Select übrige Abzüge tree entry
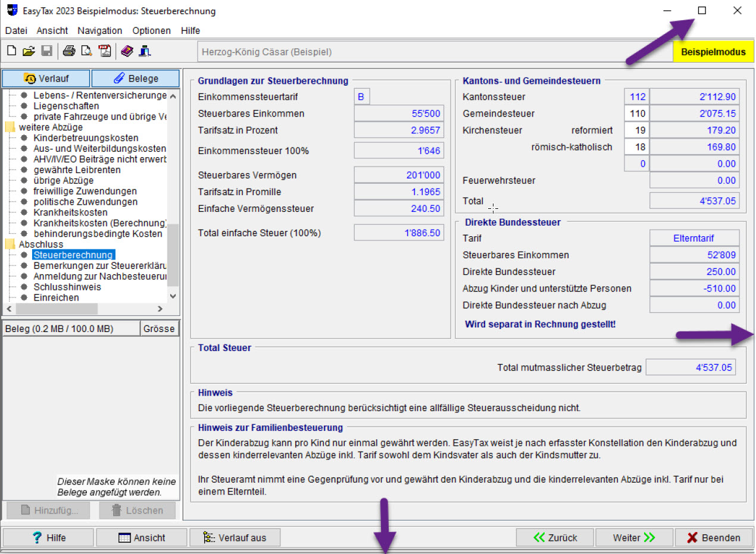 [x=63, y=180]
